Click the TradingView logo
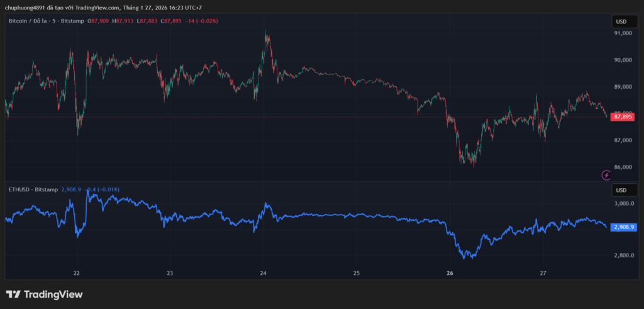Image resolution: width=644 pixels, height=309 pixels. tap(44, 295)
